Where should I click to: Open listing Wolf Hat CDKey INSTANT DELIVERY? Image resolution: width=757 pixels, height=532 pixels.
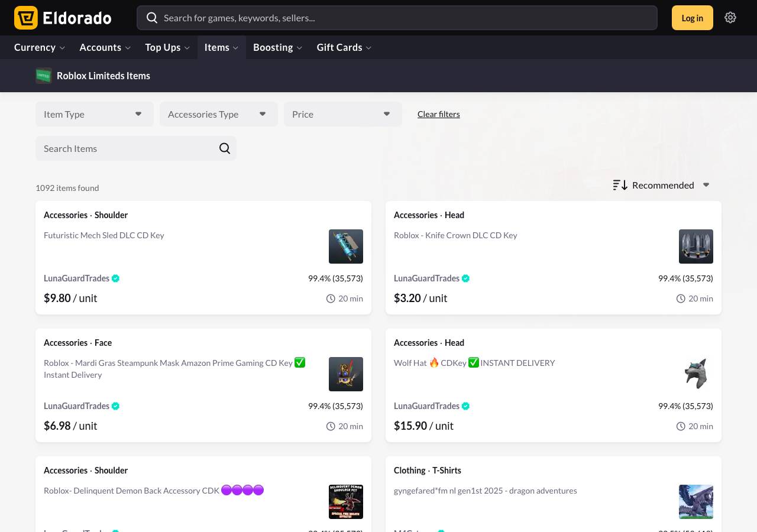[474, 363]
